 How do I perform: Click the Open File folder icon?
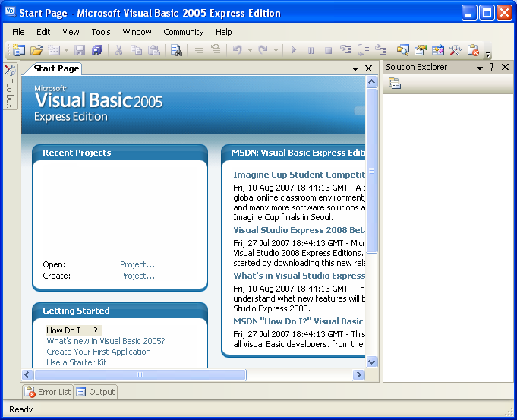(x=36, y=50)
